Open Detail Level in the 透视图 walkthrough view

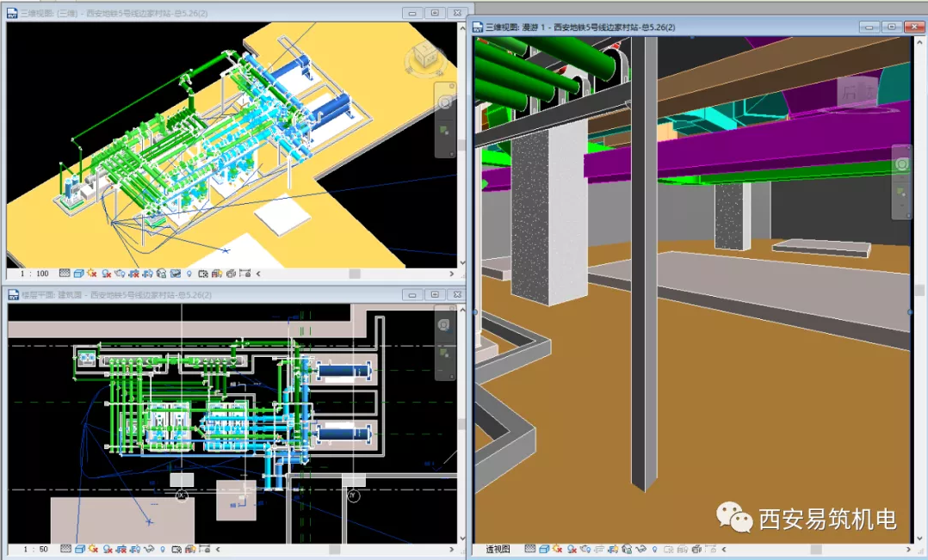pos(530,549)
